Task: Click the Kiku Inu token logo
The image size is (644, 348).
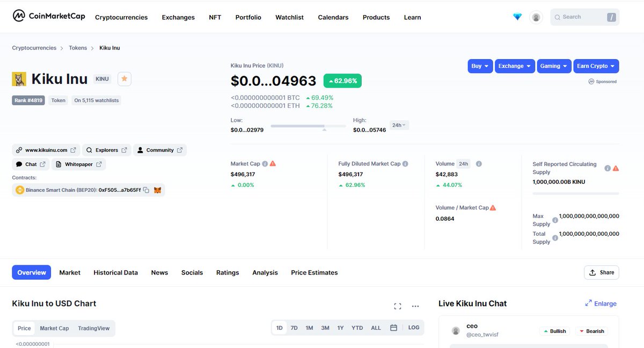Action: tap(19, 79)
